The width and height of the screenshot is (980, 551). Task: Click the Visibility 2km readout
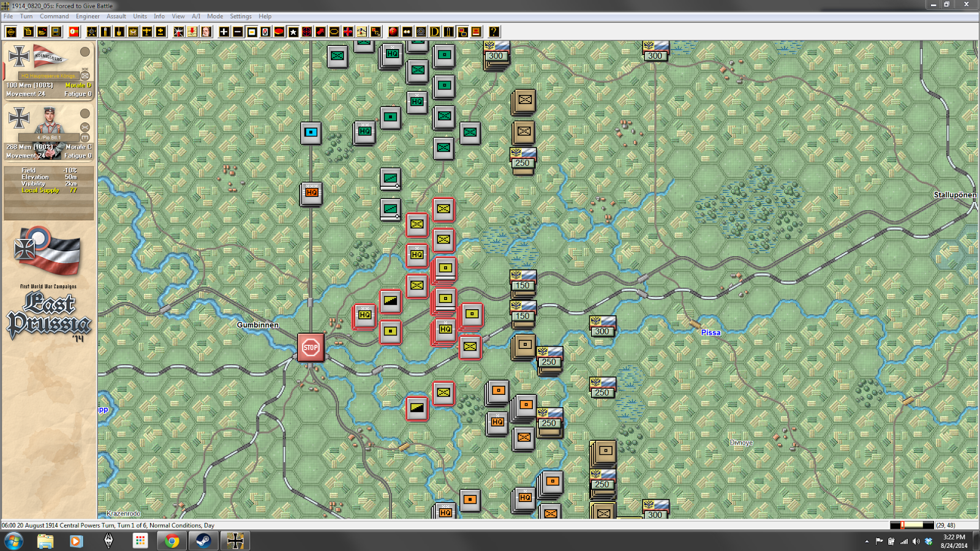(49, 184)
